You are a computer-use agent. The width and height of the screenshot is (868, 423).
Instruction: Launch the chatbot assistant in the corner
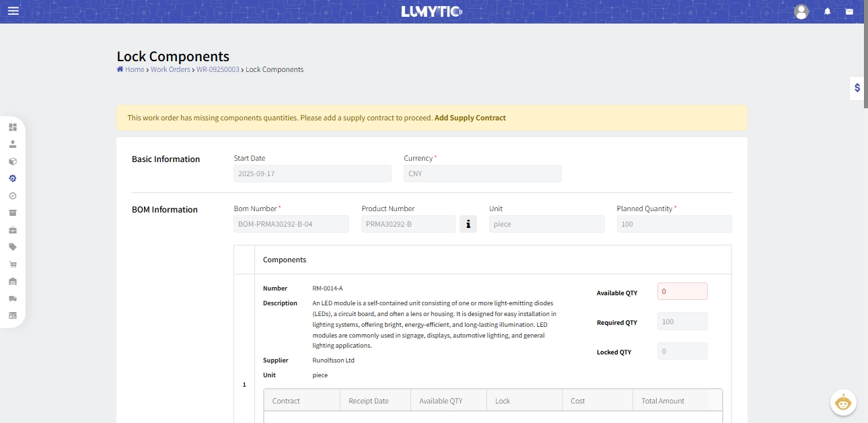(x=843, y=402)
